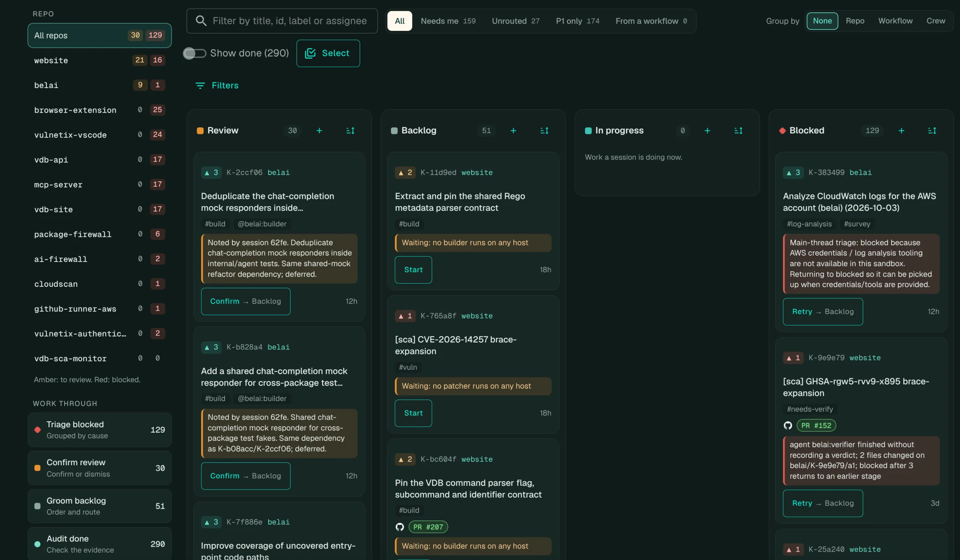
Task: Sort the Blocked column
Action: coord(932,131)
